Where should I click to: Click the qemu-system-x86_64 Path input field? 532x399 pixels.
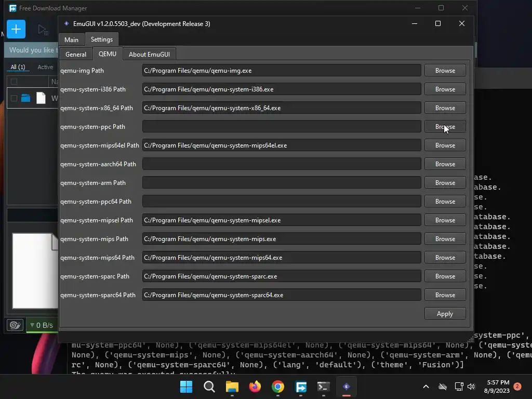(282, 108)
